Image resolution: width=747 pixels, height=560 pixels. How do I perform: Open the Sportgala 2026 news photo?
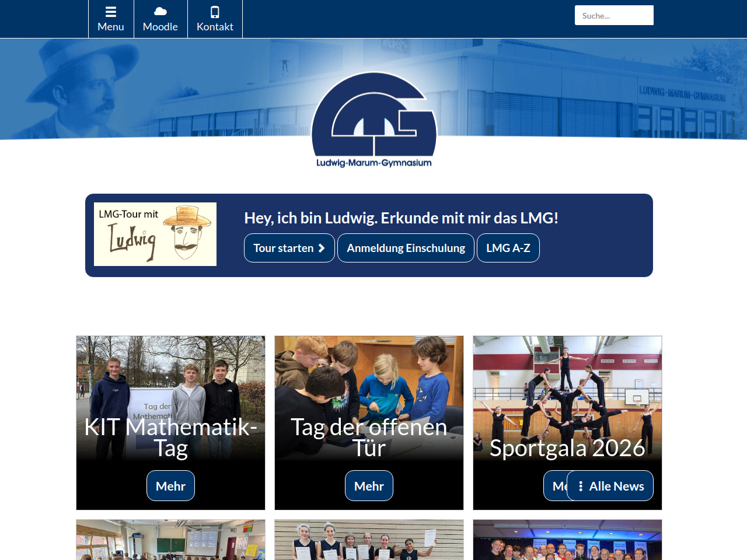pos(567,379)
